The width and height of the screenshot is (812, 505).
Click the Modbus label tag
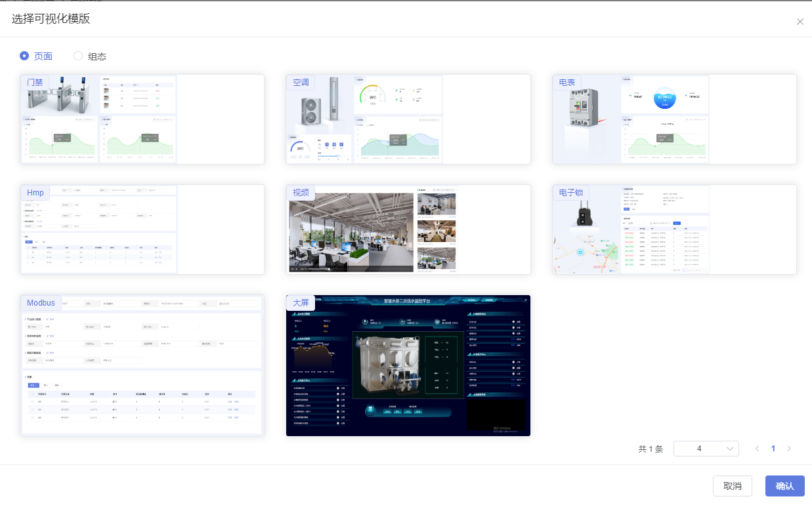tap(41, 303)
